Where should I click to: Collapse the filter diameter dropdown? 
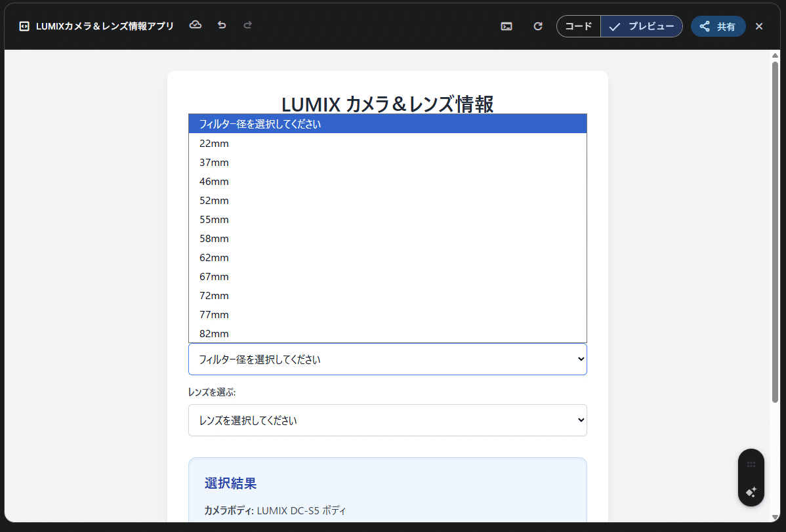(x=388, y=359)
